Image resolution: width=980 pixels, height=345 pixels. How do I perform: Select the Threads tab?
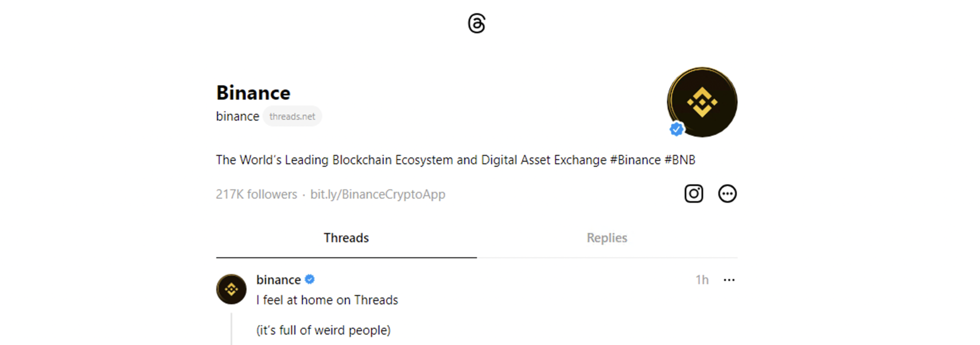[346, 238]
